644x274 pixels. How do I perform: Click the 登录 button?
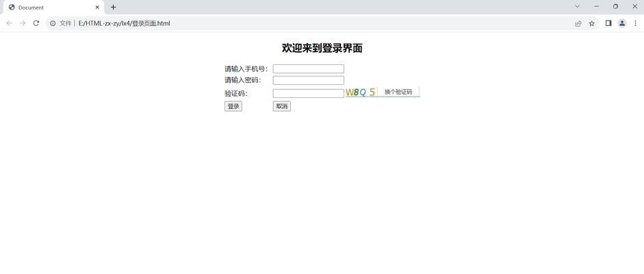click(x=233, y=106)
